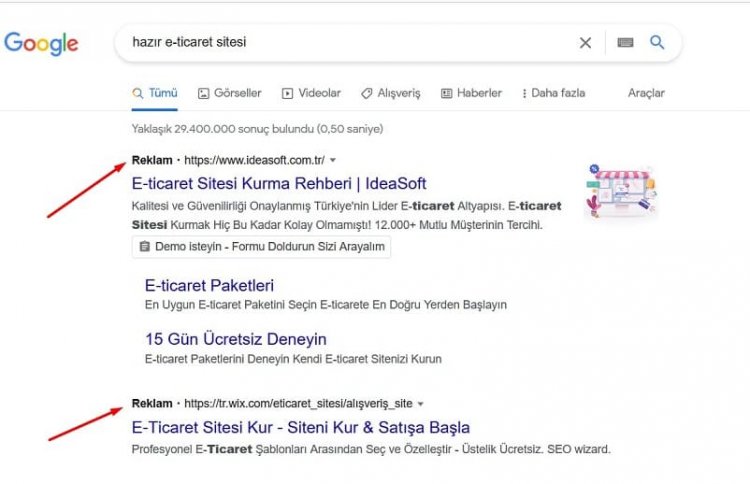The height and width of the screenshot is (484, 750).
Task: Select the Tümü tab
Action: tap(154, 93)
